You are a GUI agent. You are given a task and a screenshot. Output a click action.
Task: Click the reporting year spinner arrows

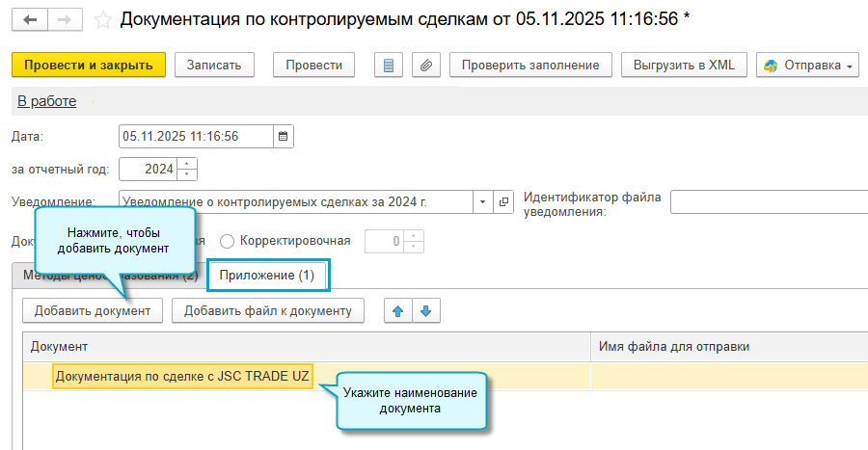(x=187, y=170)
